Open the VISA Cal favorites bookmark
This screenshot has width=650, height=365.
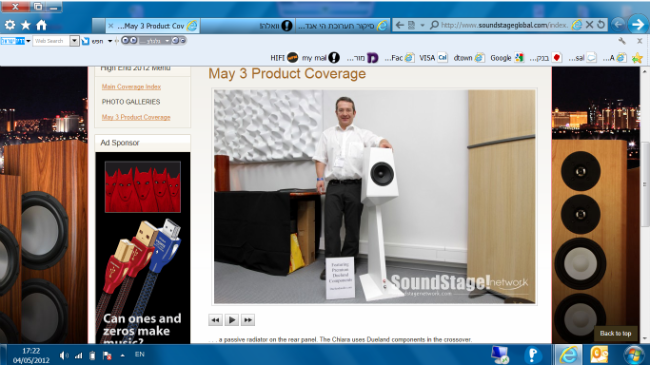pyautogui.click(x=433, y=58)
